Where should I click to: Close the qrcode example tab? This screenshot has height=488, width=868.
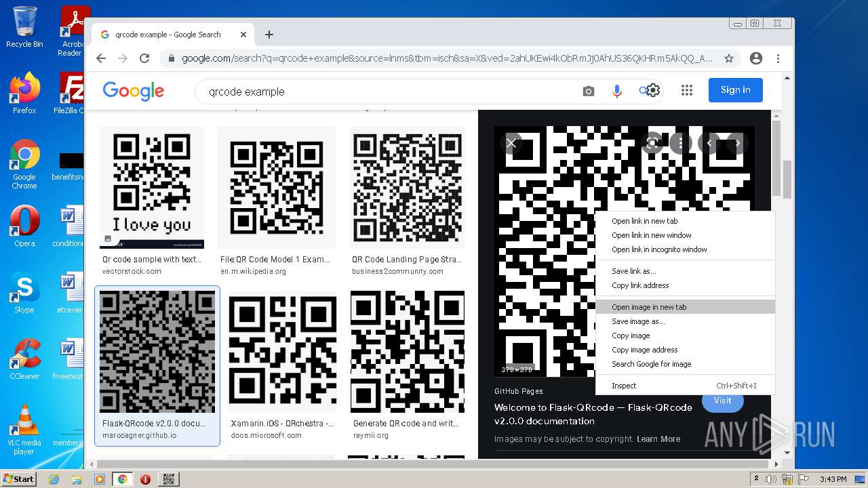coord(243,35)
